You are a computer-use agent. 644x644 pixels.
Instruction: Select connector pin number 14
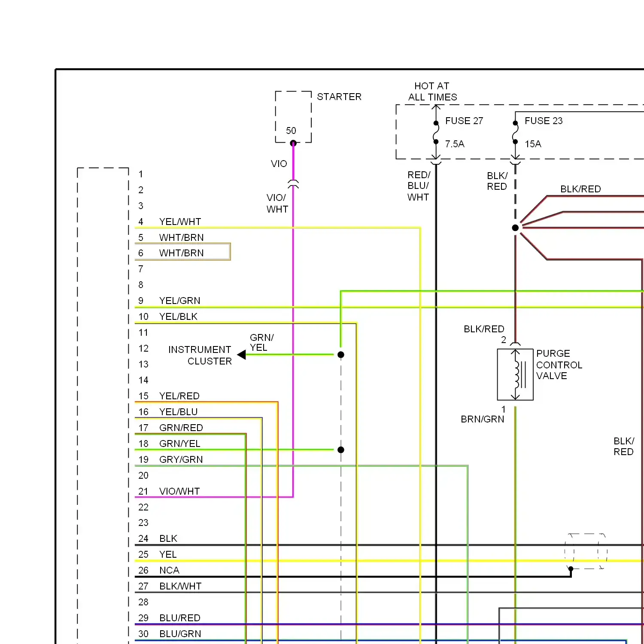click(x=143, y=380)
